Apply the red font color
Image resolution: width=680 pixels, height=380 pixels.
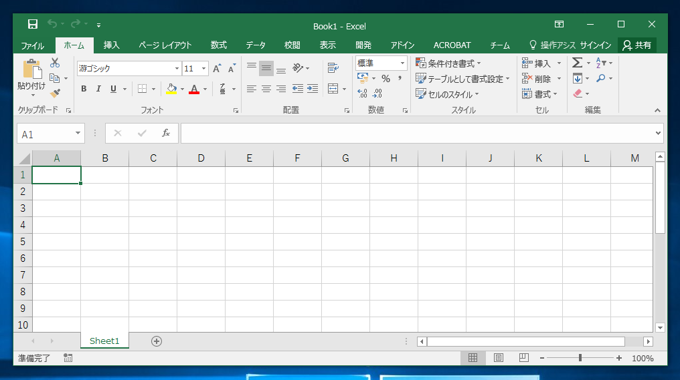click(194, 89)
